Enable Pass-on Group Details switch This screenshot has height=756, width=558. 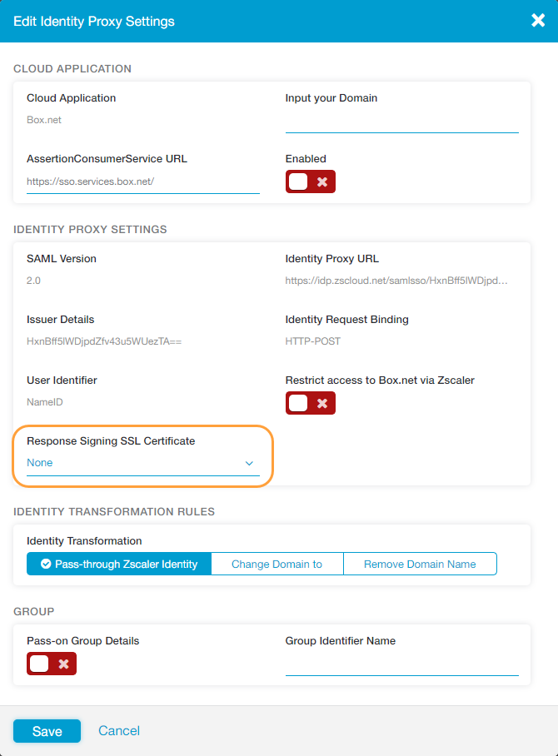[x=51, y=664]
